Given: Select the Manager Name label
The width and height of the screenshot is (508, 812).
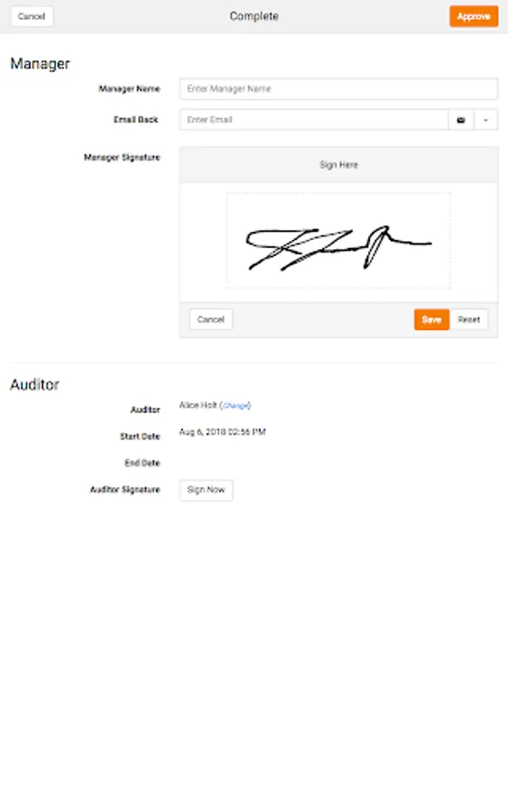Looking at the screenshot, I should point(129,89).
